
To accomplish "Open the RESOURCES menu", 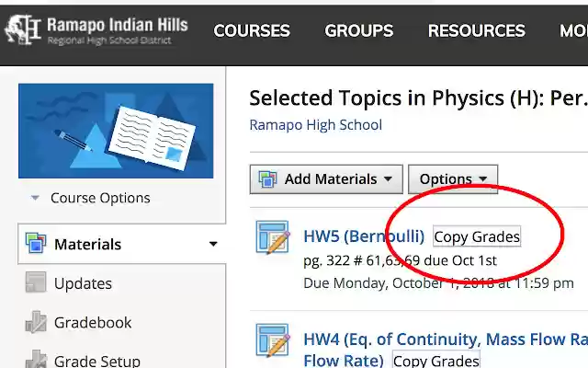I will tap(476, 30).
